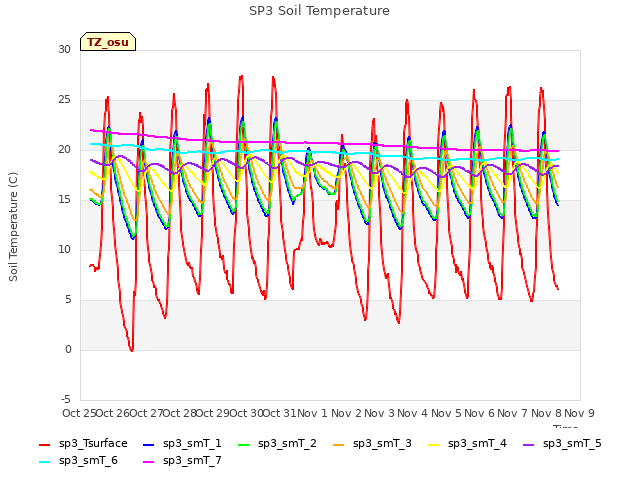
Task: Click the Soil Temperature (C) axis label
Action: (13, 227)
